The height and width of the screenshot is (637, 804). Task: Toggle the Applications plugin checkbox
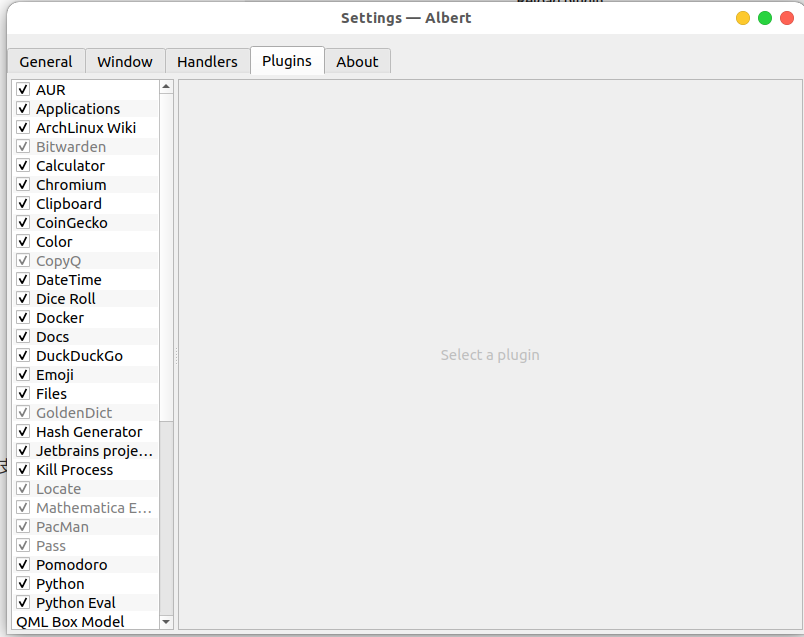[x=23, y=108]
